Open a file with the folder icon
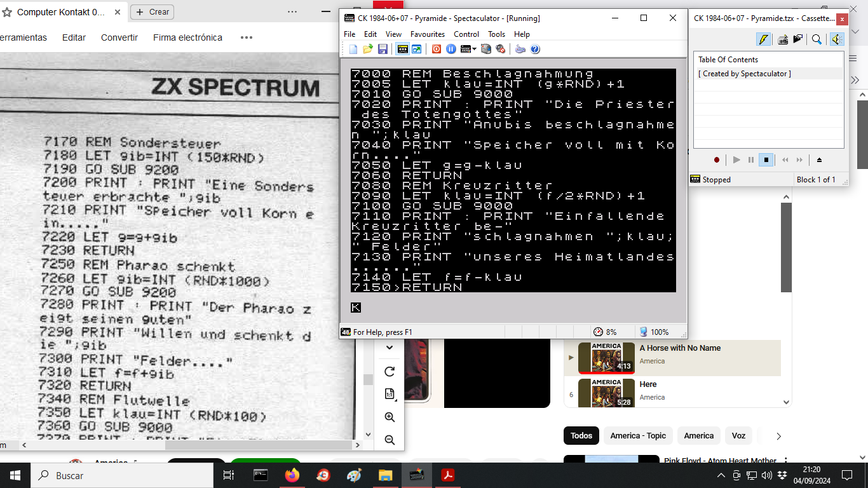This screenshot has height=488, width=868. (368, 49)
